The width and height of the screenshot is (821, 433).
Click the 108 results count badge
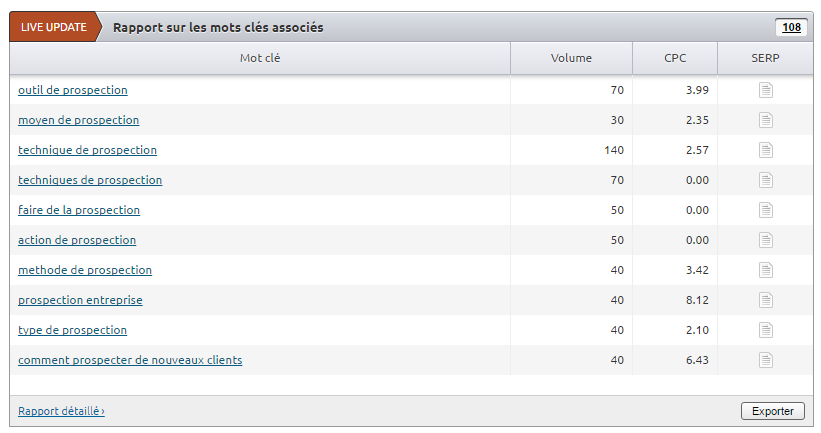point(791,27)
